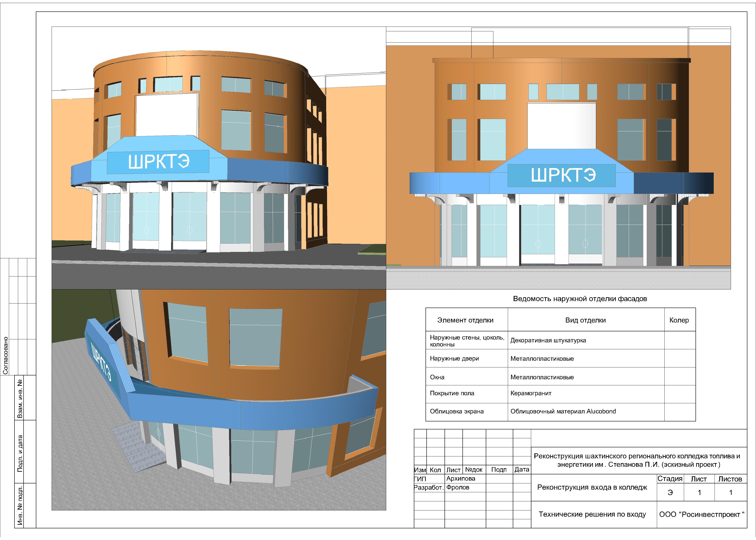Select the aerial view render of entrance canopy
This screenshot has height=540, width=756.
click(x=219, y=399)
